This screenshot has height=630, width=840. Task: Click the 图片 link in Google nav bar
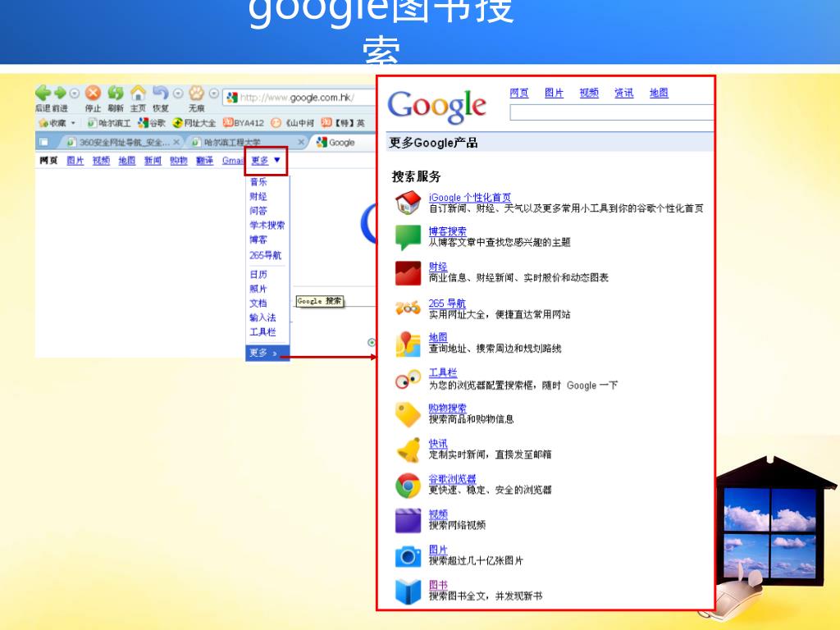(75, 161)
